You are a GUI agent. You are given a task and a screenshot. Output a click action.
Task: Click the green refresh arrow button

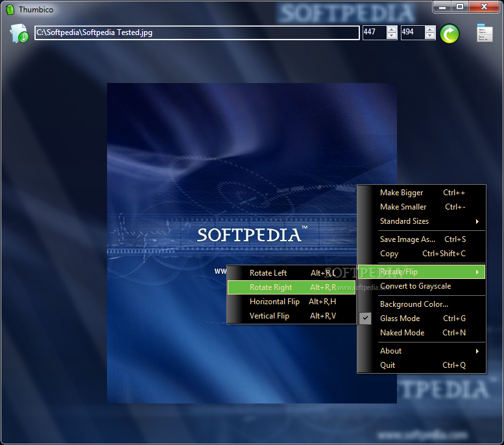point(450,34)
